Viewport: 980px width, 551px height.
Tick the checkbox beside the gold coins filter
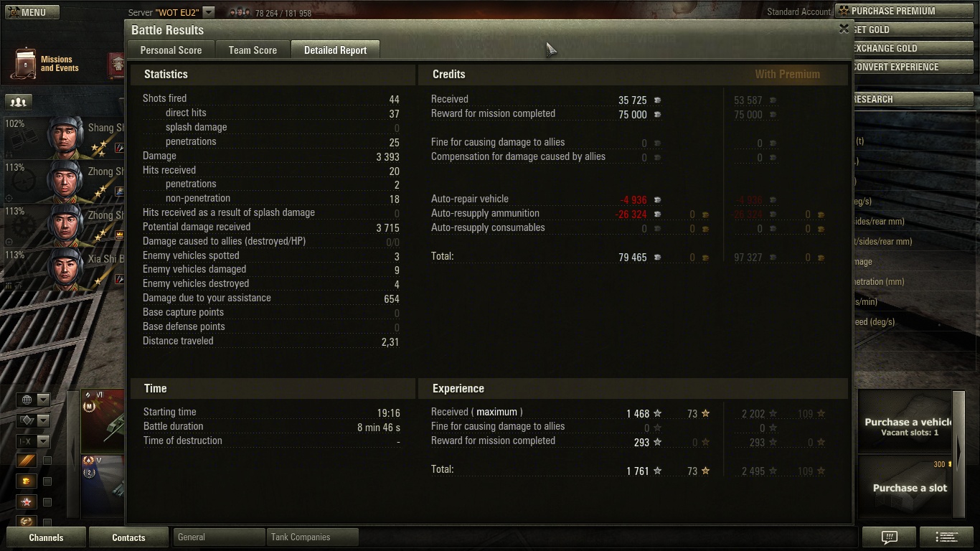click(47, 481)
